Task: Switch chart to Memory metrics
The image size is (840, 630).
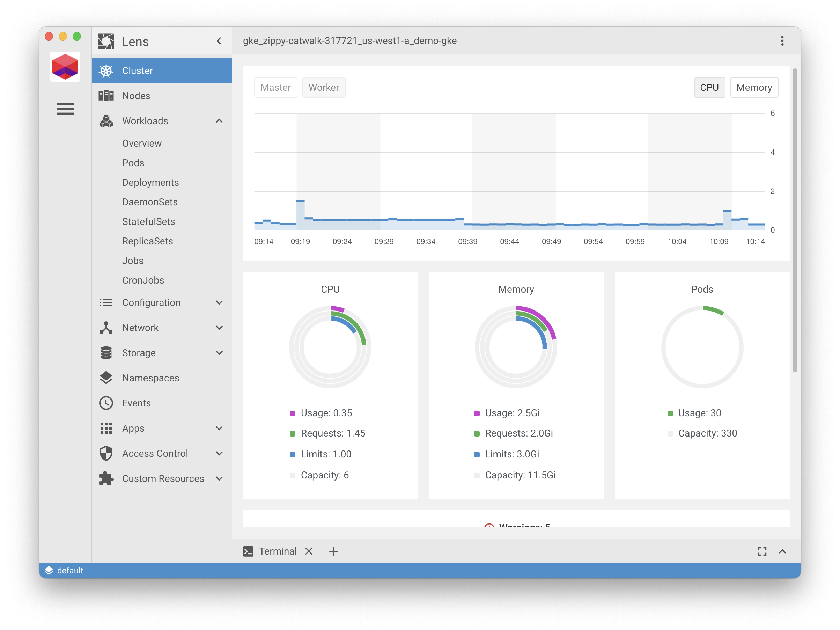Action: coord(754,87)
